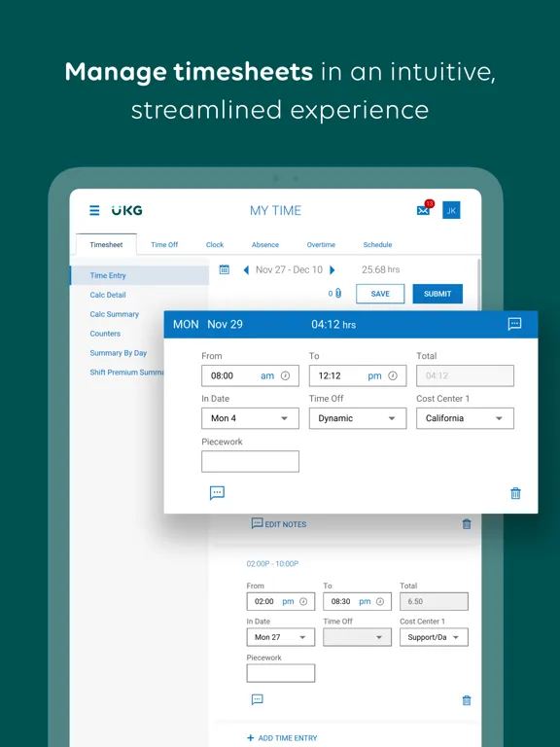Click the 6.50 Total field
The image size is (560, 747).
click(x=434, y=602)
